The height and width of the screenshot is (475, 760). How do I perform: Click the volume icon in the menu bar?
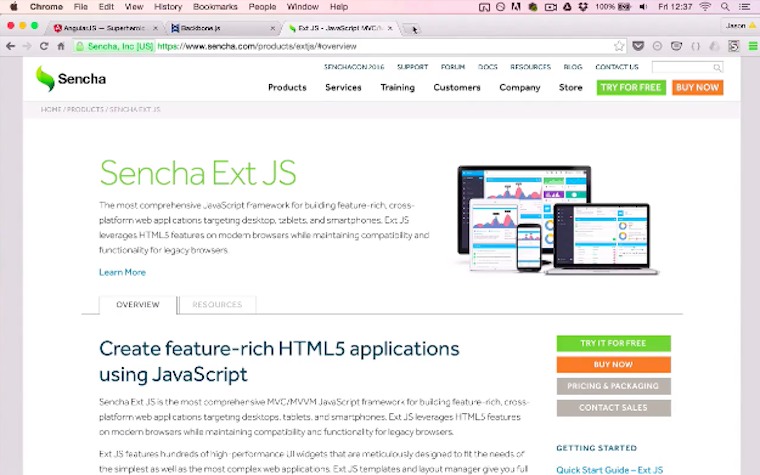click(643, 7)
